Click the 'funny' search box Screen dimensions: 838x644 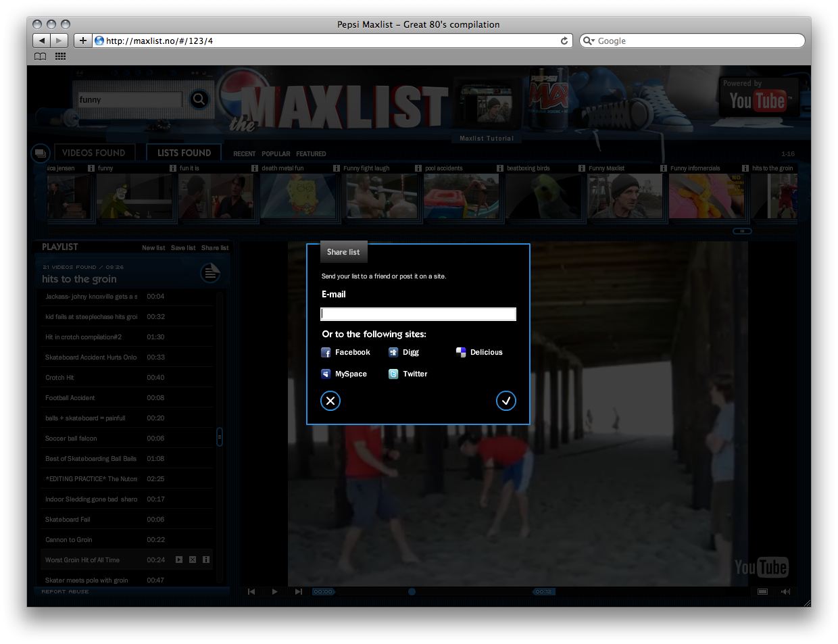pyautogui.click(x=130, y=100)
